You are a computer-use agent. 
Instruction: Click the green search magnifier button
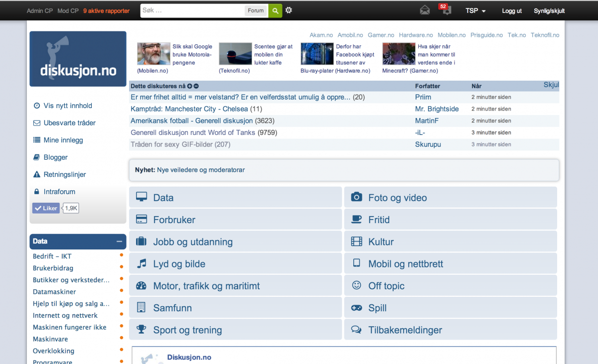point(276,10)
